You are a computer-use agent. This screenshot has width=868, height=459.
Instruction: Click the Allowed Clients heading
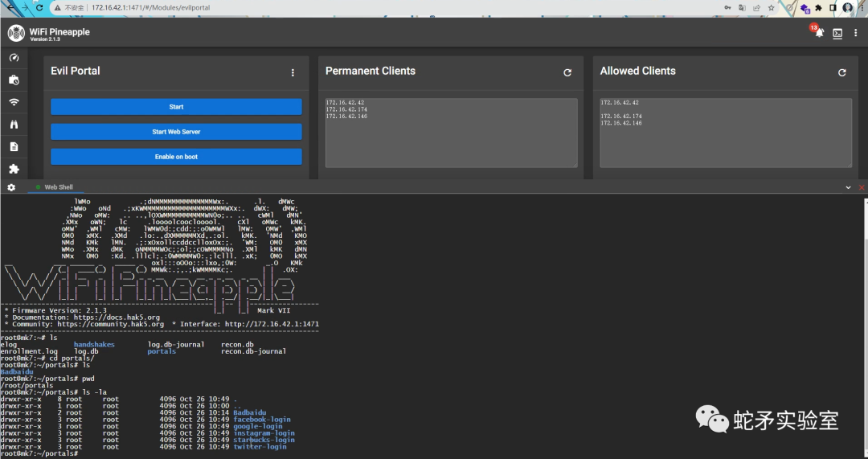tap(637, 71)
